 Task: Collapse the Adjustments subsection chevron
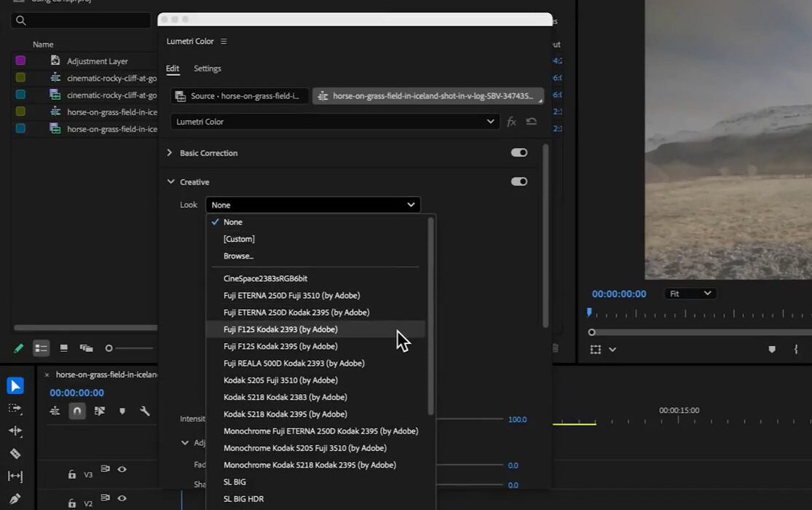click(x=185, y=443)
